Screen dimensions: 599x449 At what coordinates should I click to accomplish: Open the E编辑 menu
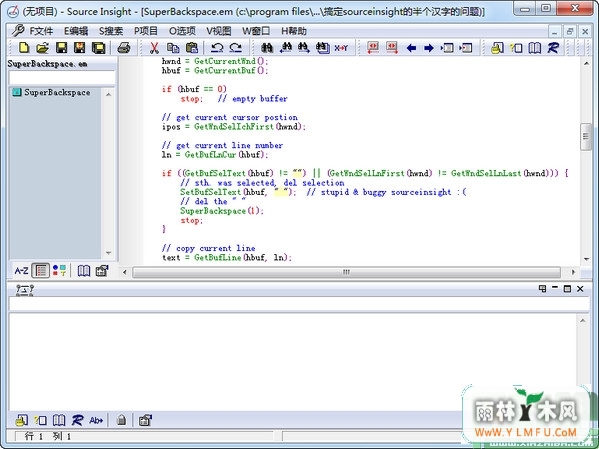pyautogui.click(x=76, y=31)
